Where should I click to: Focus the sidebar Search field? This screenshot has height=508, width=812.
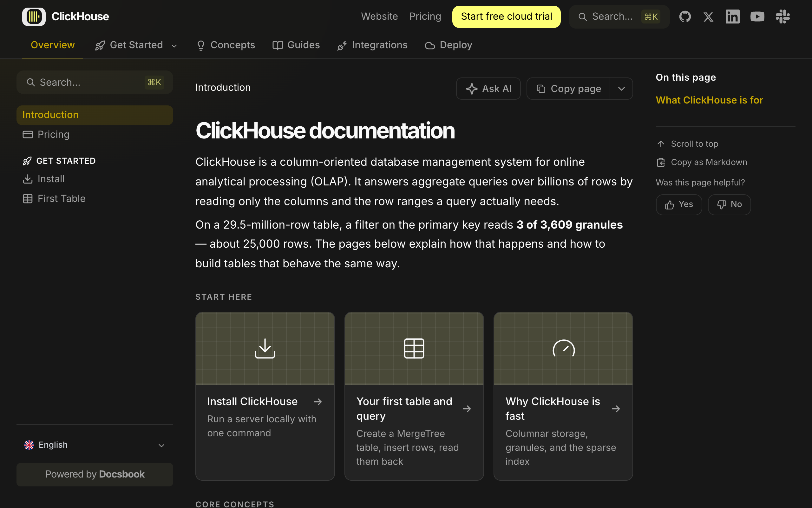click(95, 82)
